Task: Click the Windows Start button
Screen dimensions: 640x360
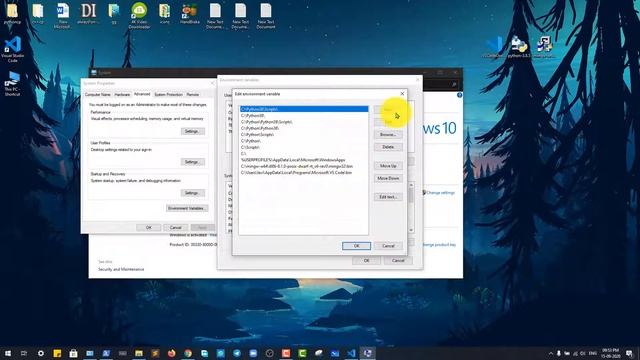Action: (7, 353)
